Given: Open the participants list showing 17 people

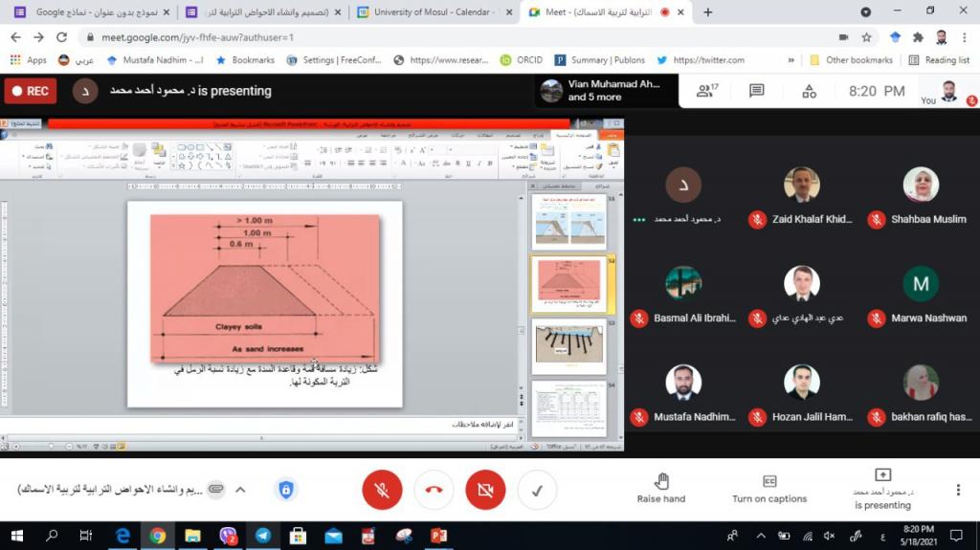Looking at the screenshot, I should pyautogui.click(x=707, y=91).
